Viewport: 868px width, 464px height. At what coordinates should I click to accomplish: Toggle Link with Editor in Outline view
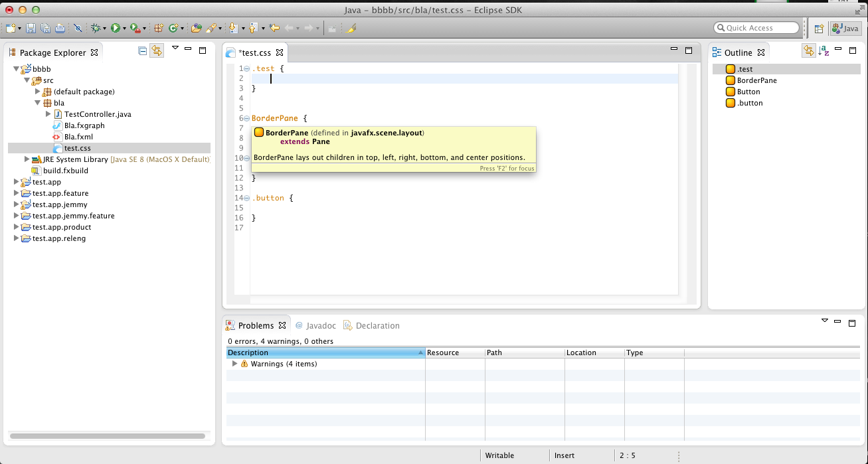(808, 51)
